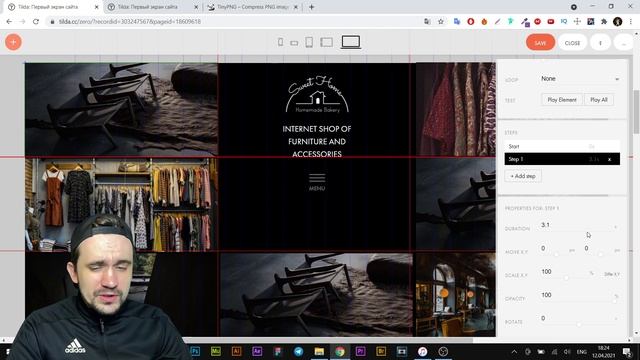Switch to mobile portrait screen view
The height and width of the screenshot is (360, 640).
click(x=280, y=42)
